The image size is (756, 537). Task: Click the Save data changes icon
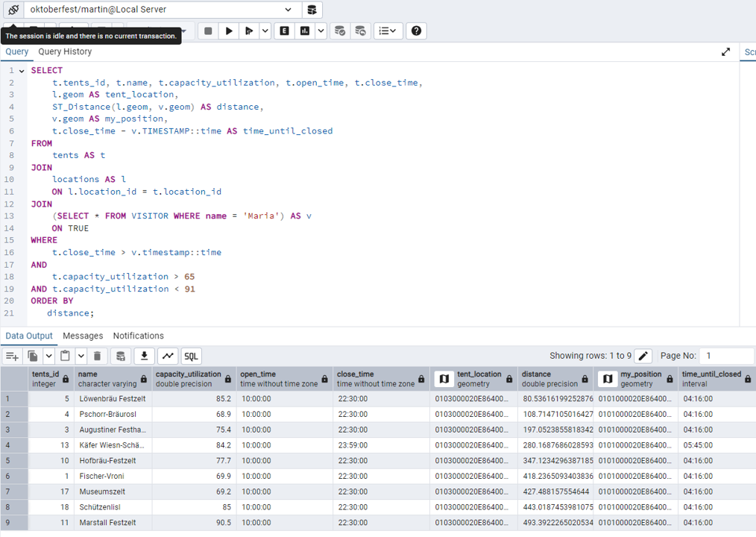point(121,356)
